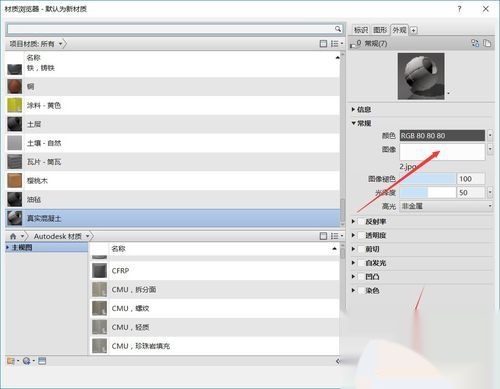Select the CMU，轻质 thumbnail
Image resolution: width=500 pixels, height=389 pixels.
coord(99,327)
